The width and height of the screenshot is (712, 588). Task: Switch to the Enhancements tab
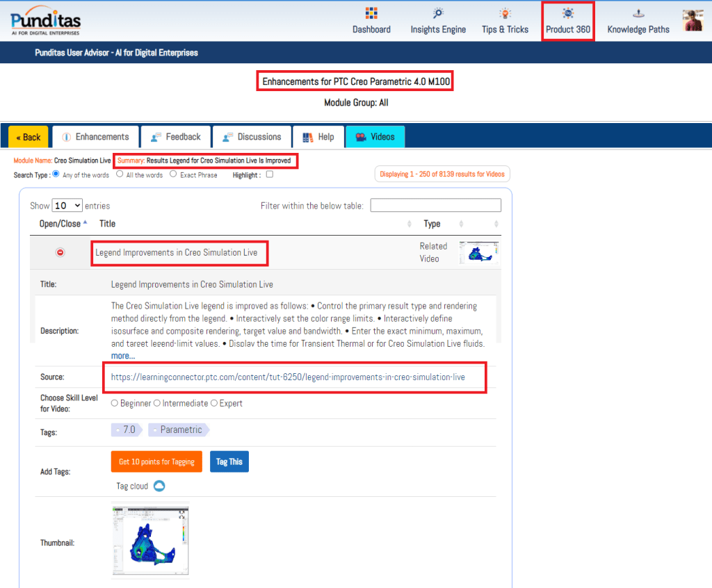coord(95,137)
